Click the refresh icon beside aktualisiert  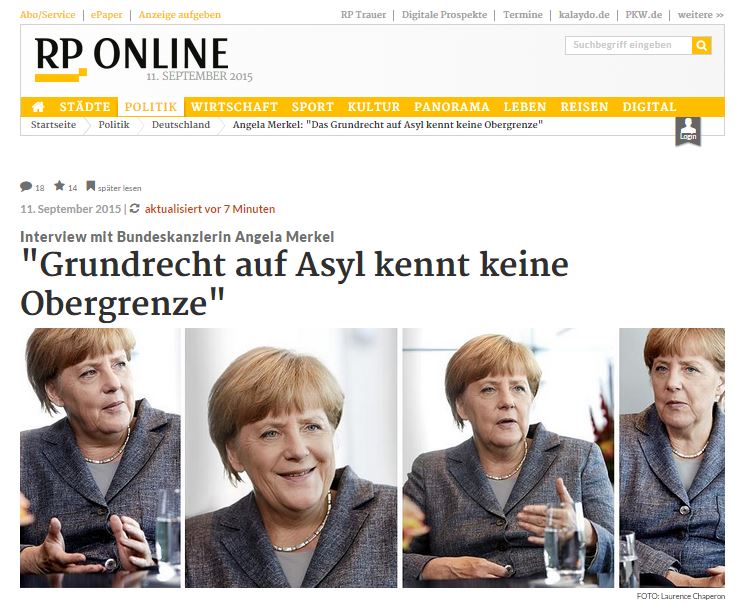(135, 208)
